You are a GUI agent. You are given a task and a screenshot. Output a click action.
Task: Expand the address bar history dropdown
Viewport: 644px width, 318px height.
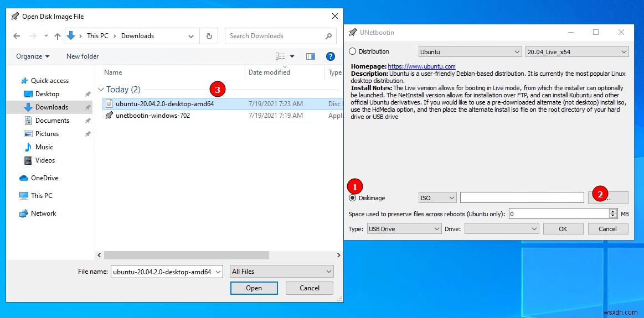[x=191, y=36]
